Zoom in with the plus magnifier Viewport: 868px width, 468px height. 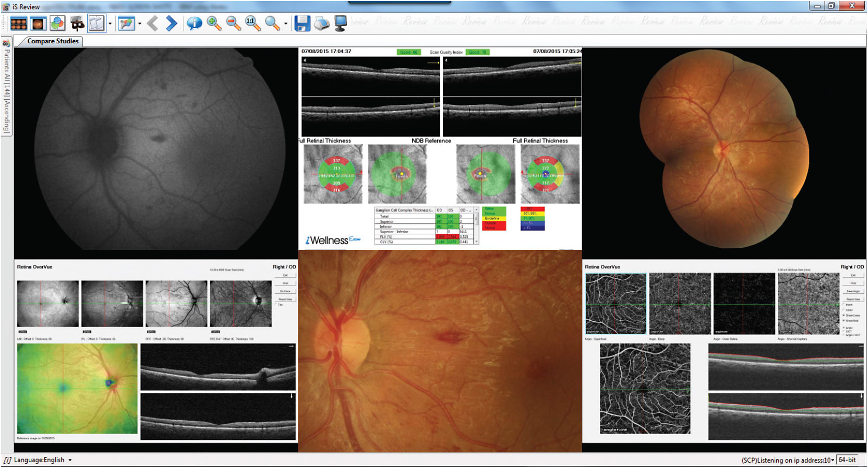[x=214, y=23]
